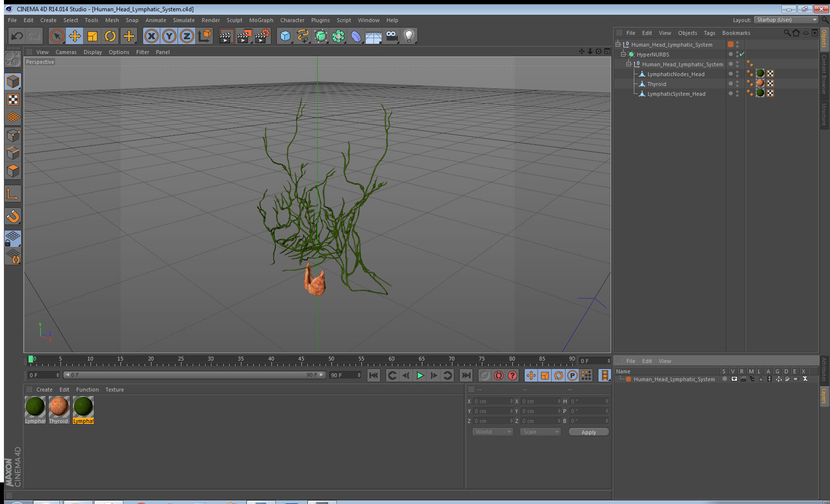Click the Apply button in coordinates

589,432
